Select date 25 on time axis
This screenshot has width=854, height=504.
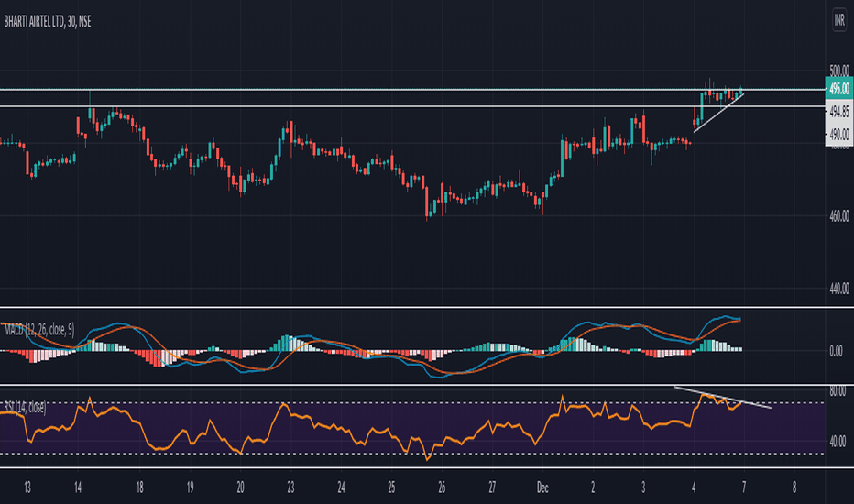391,488
